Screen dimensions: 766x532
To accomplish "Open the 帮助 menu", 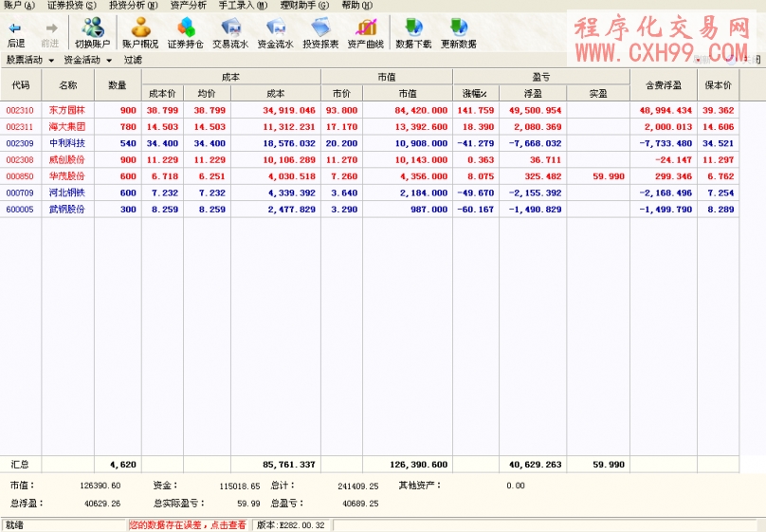I will pos(356,6).
